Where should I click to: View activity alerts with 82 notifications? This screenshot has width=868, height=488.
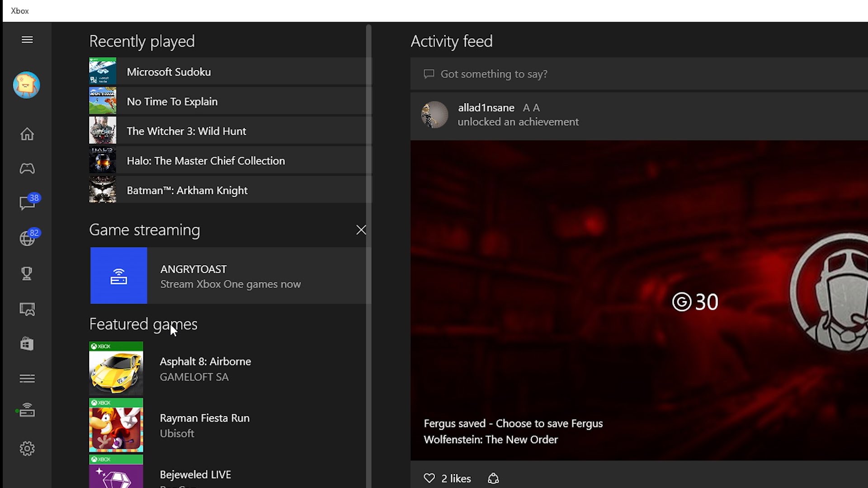[x=27, y=238]
